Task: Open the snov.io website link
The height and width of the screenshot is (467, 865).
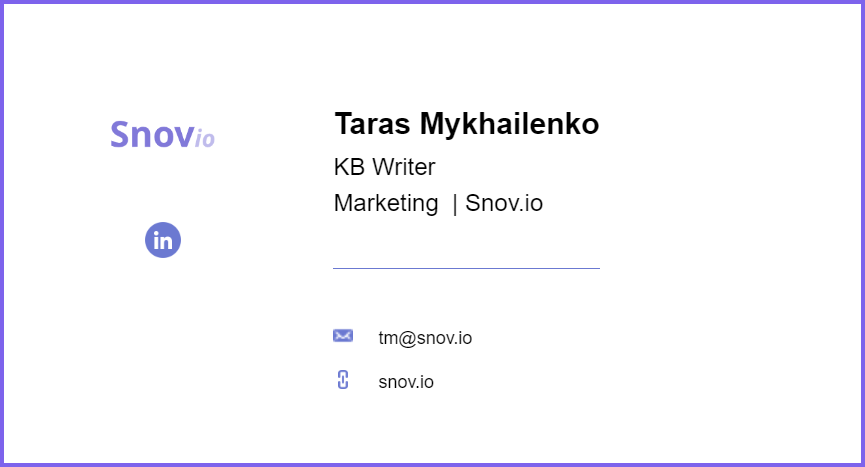Action: (406, 382)
